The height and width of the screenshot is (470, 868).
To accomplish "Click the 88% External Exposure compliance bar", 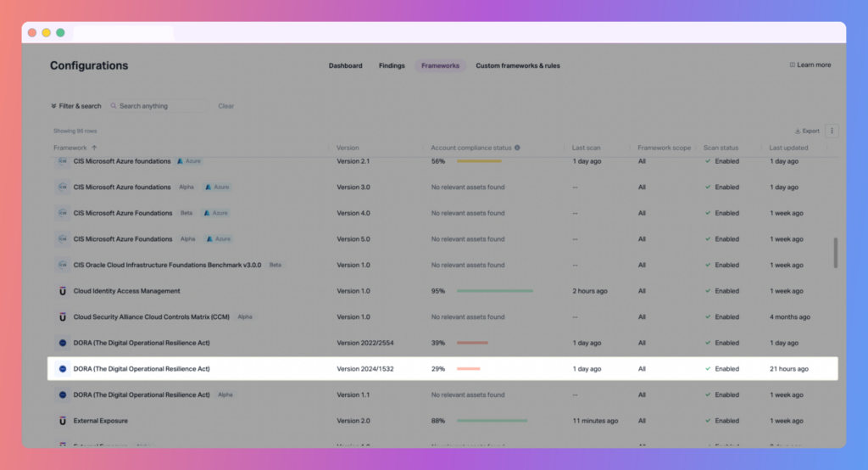I will click(492, 421).
